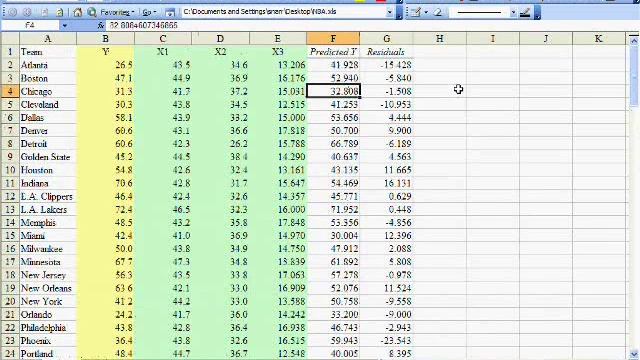This screenshot has width=640, height=360.
Task: Select the Draw Border pencil tool
Action: (416, 12)
